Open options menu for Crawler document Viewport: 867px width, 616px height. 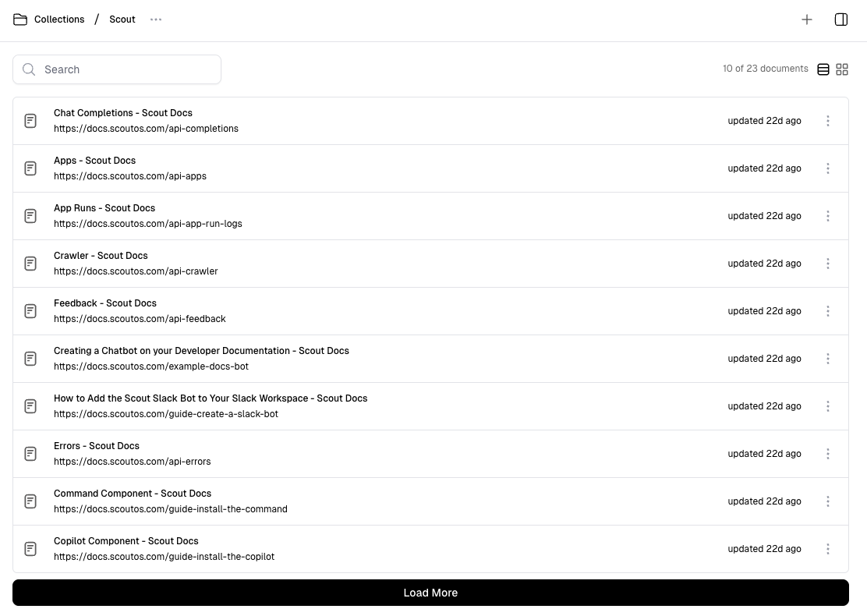pos(828,264)
